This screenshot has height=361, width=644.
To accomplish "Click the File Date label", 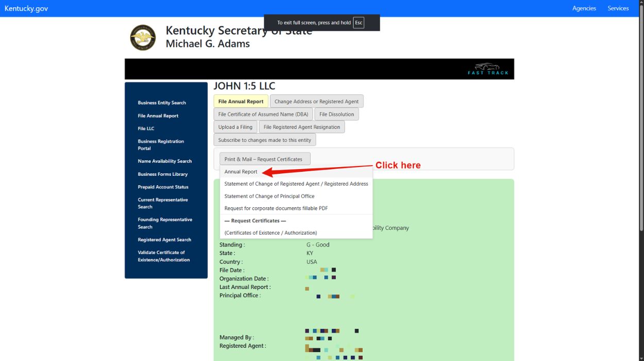I will tap(232, 270).
